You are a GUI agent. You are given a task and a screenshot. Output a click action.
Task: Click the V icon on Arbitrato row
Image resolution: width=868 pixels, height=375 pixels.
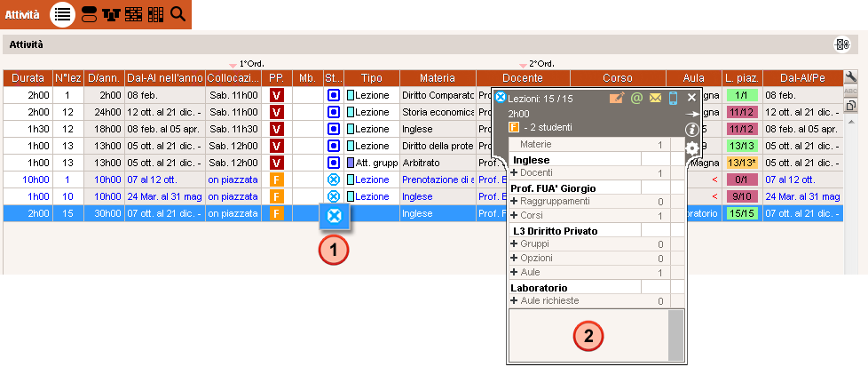tap(277, 163)
